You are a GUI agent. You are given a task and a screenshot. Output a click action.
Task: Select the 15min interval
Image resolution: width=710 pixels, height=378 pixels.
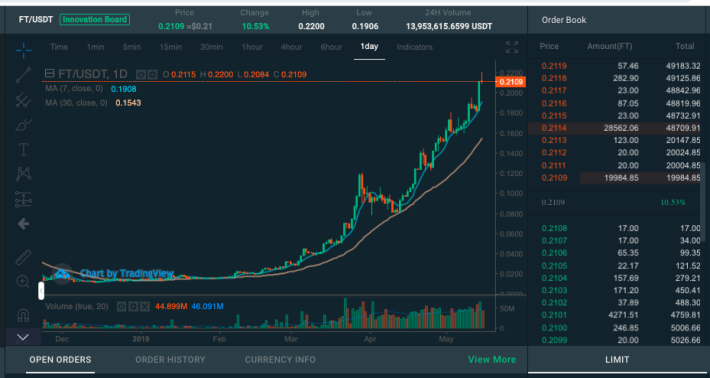pos(171,47)
